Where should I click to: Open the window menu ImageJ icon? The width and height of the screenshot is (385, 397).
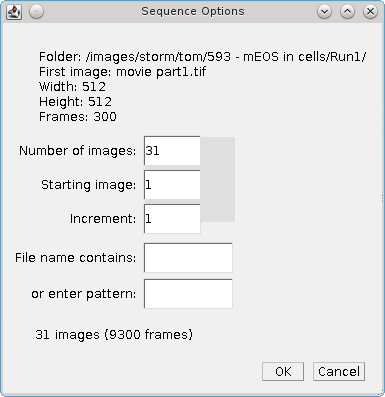tap(14, 12)
